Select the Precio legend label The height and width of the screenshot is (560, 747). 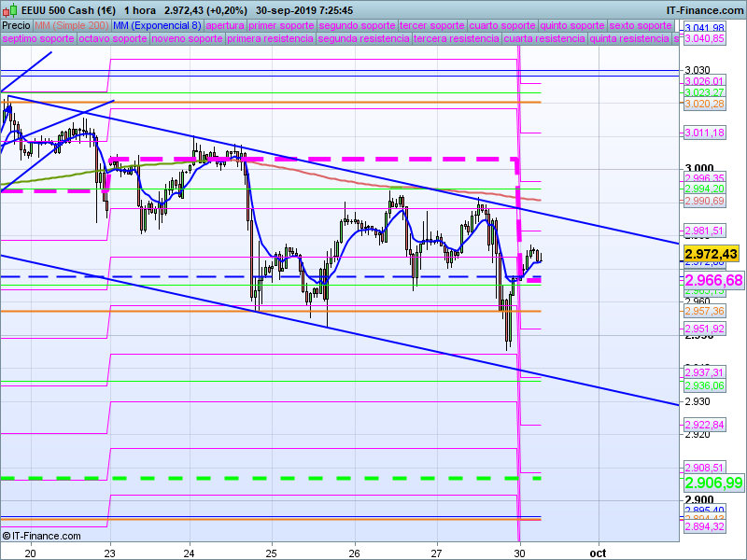pyautogui.click(x=16, y=25)
